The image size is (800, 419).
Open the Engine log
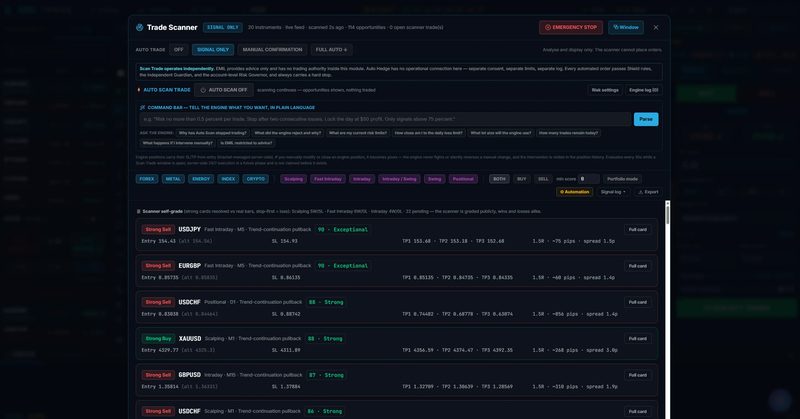[643, 90]
